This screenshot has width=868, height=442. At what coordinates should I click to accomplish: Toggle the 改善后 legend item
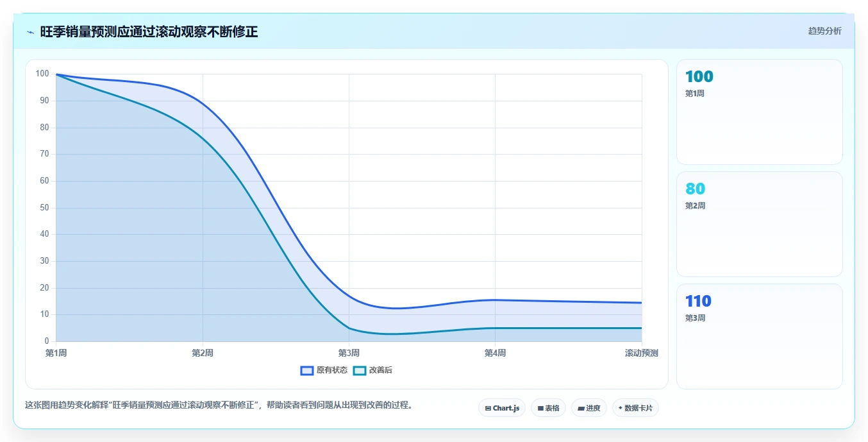[x=373, y=370]
